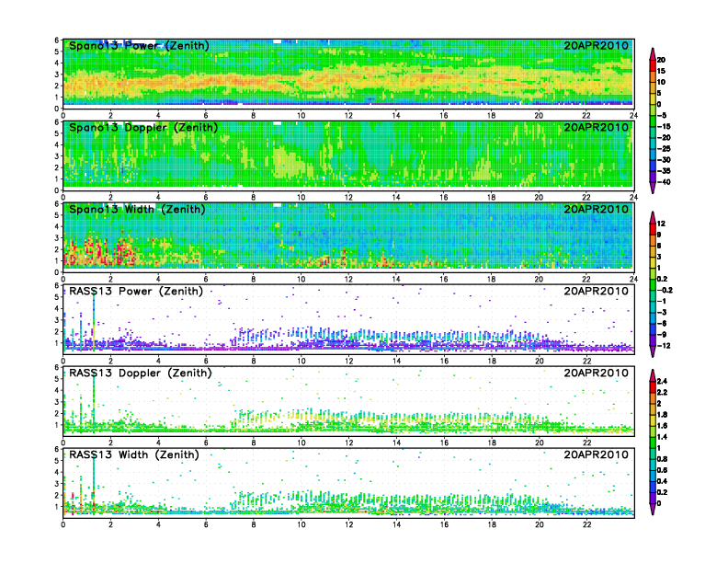Click the "-30" label on the top colorbar

click(663, 160)
